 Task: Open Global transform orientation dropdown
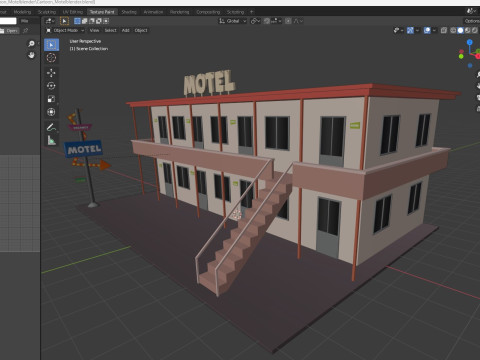click(x=232, y=21)
